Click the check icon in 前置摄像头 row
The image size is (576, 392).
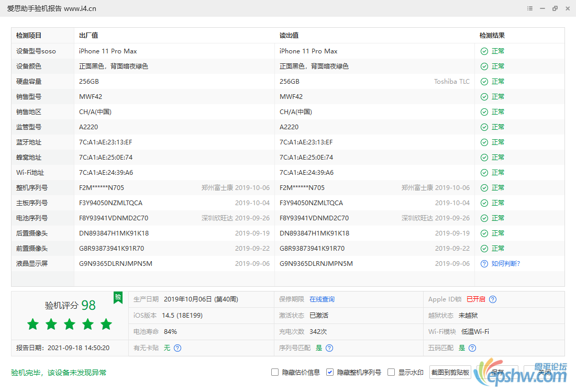point(484,249)
